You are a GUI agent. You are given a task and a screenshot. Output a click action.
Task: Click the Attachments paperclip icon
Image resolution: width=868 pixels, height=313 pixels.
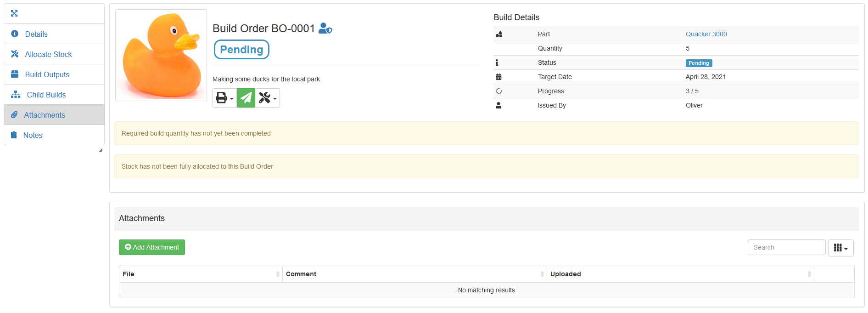click(x=14, y=115)
